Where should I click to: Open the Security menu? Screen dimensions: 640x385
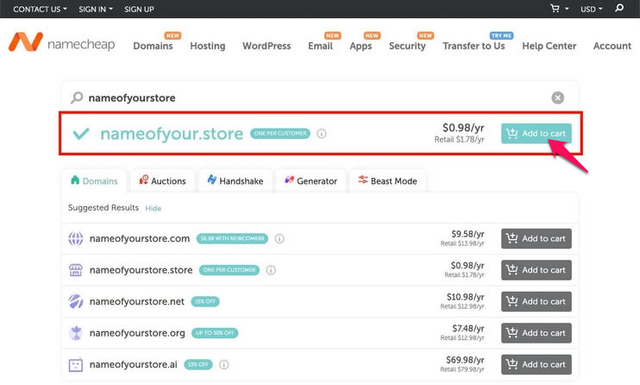tap(407, 46)
